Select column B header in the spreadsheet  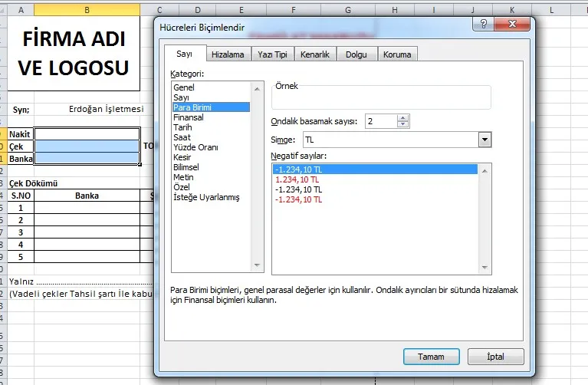87,10
